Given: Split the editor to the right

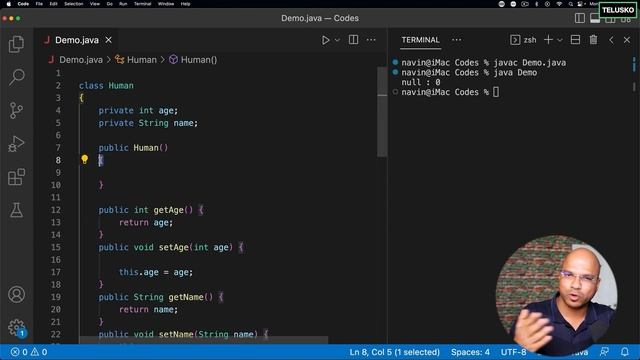Looking at the screenshot, I should click(353, 40).
